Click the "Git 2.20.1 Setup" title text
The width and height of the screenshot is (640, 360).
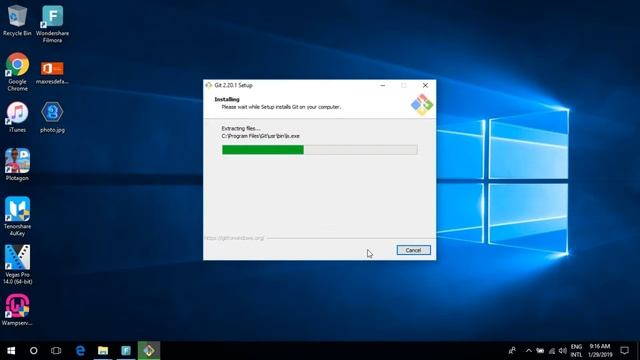233,85
